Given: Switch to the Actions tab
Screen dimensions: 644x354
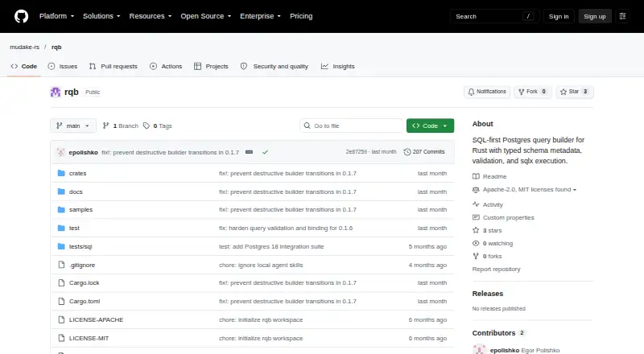Looking at the screenshot, I should click(x=166, y=66).
